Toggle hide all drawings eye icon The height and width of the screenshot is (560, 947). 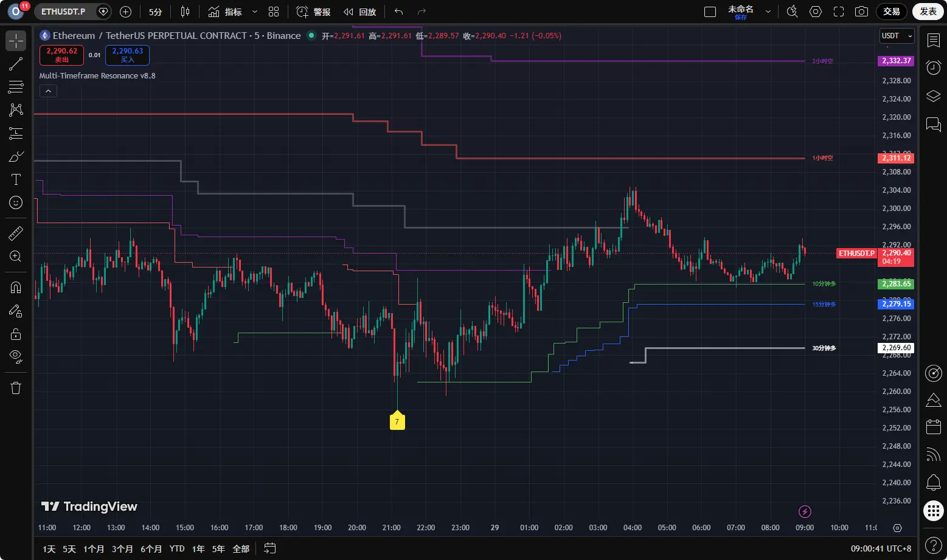pos(16,357)
